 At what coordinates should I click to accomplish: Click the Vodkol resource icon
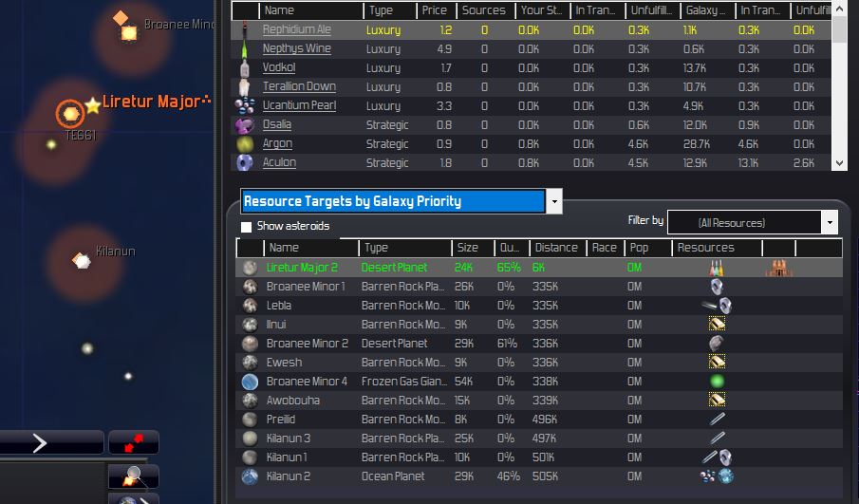click(x=245, y=68)
